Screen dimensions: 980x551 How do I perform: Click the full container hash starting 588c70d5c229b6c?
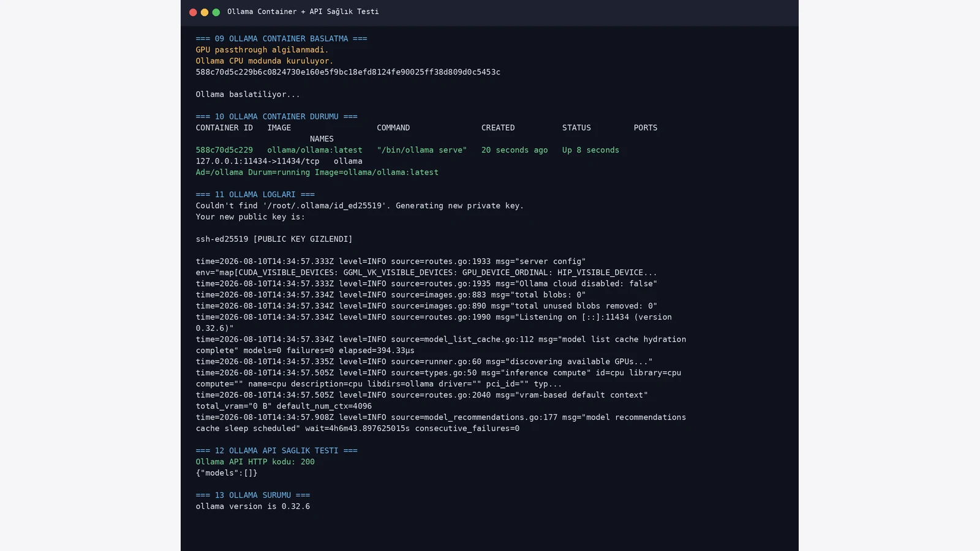[x=348, y=72]
